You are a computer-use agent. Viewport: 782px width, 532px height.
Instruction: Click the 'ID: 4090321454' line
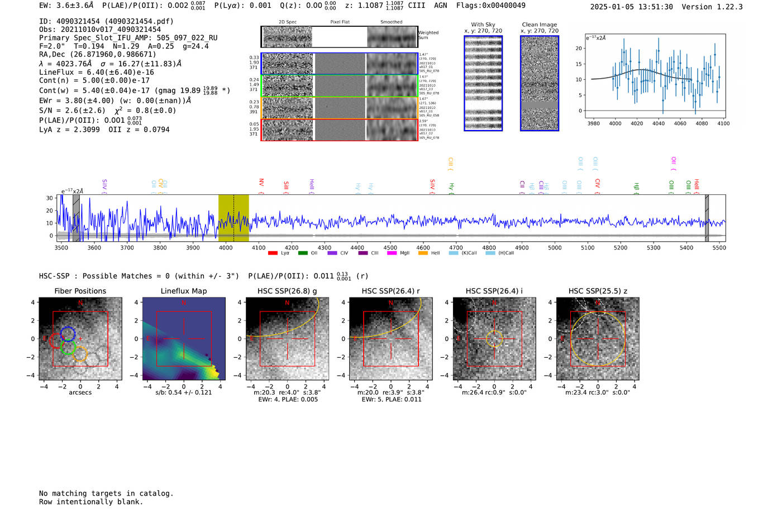(106, 21)
